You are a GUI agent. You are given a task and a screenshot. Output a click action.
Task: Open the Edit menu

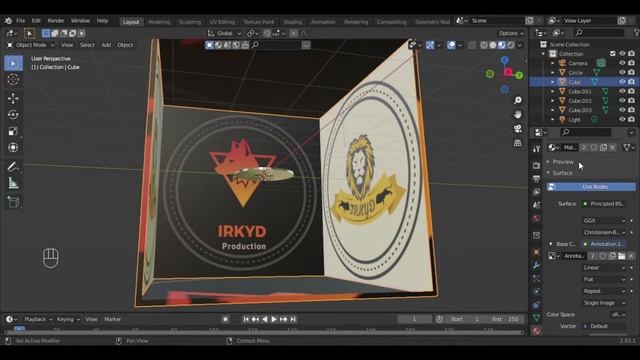(36, 20)
